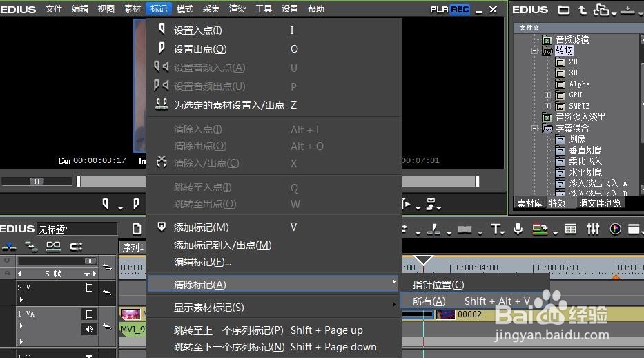This screenshot has height=358, width=644.
Task: Click the shuttle slider below preview
Action: click(37, 181)
